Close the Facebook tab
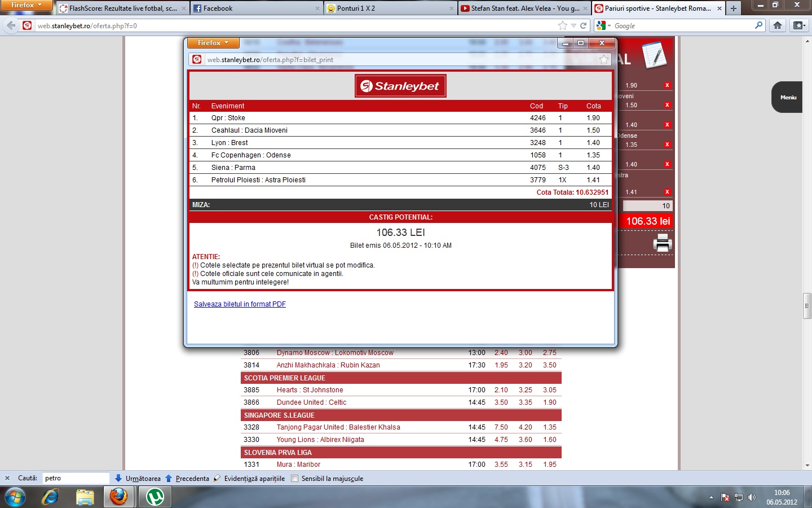 pyautogui.click(x=317, y=8)
